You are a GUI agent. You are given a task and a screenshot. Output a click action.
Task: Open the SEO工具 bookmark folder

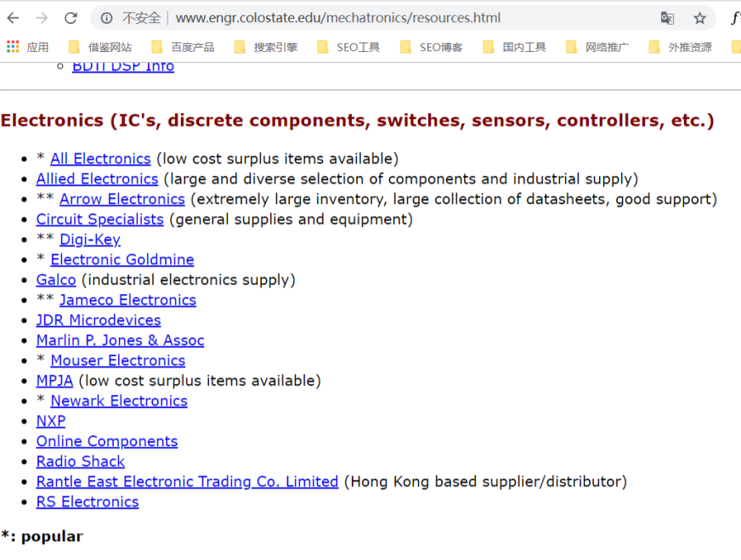348,47
